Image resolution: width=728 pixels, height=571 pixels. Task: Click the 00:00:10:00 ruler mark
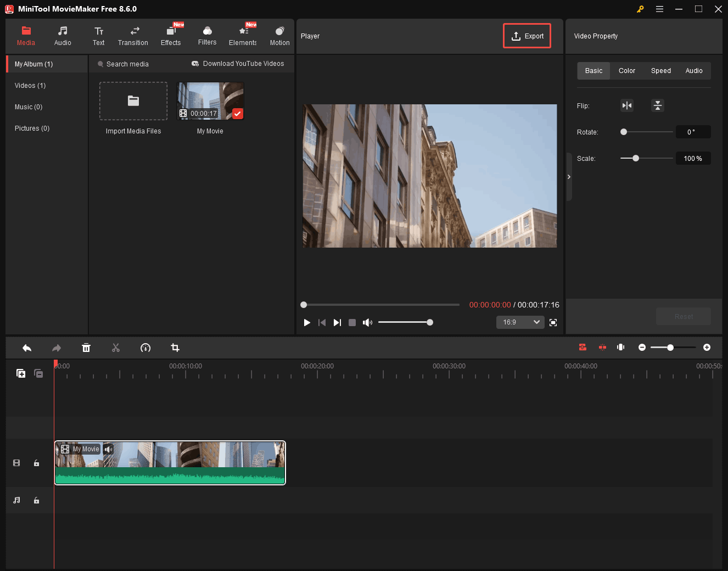[186, 366]
